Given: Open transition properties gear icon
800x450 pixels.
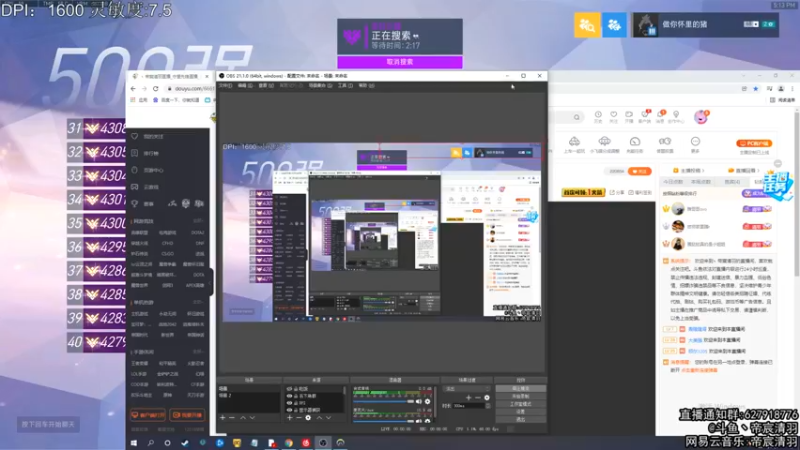Looking at the screenshot, I should pos(487,397).
